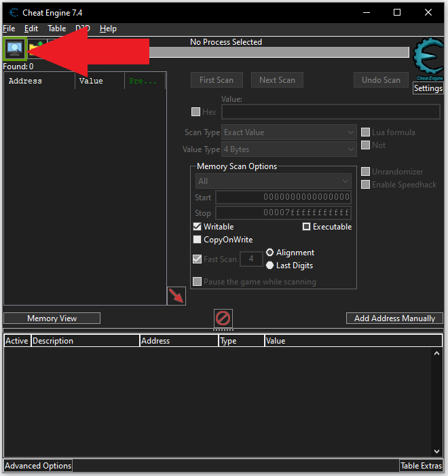
Task: Click Add Address Manually
Action: (x=394, y=318)
